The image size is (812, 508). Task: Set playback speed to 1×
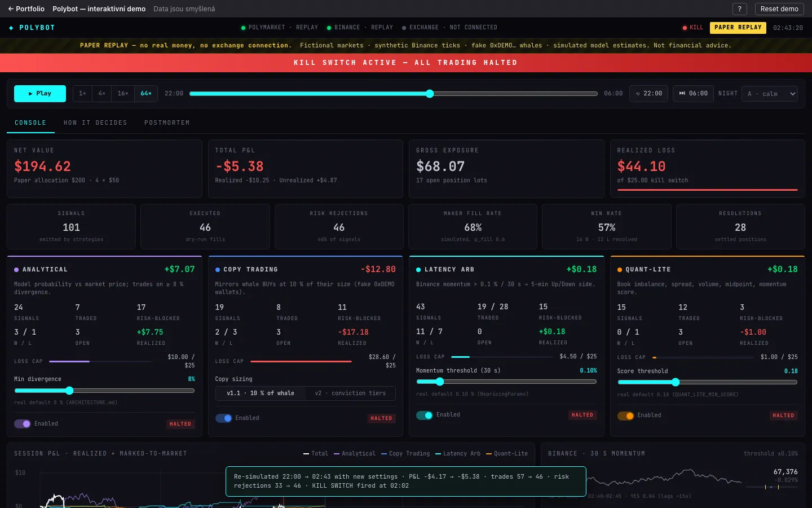(82, 94)
